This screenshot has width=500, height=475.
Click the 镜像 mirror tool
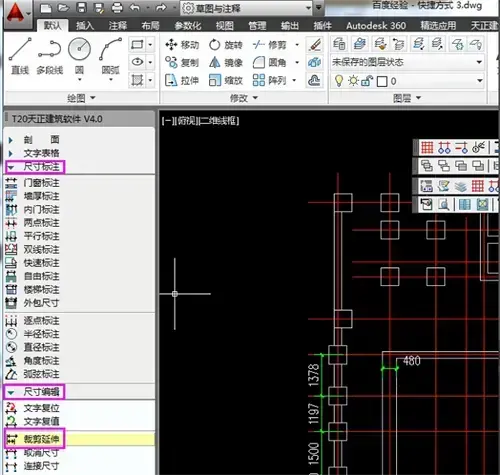pos(226,62)
